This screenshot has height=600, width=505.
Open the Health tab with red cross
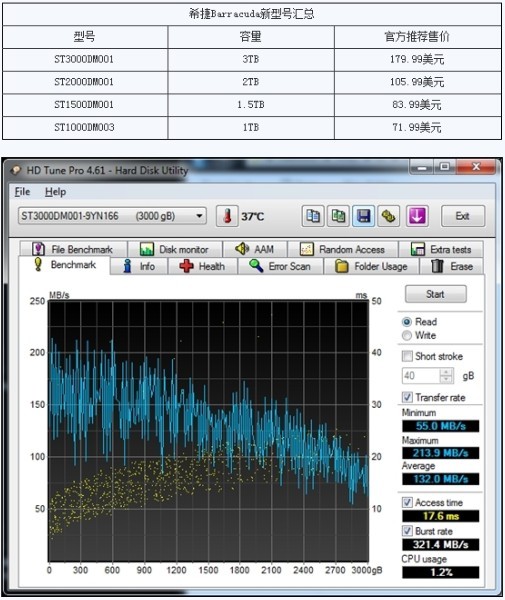tap(202, 266)
